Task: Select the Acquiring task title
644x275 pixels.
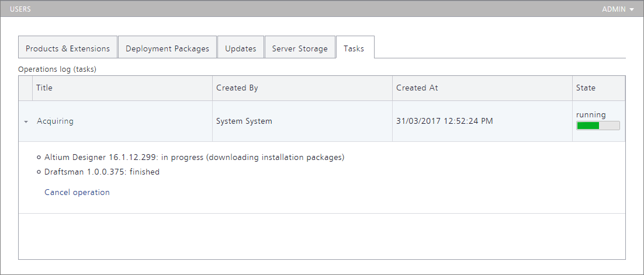Action: 55,121
